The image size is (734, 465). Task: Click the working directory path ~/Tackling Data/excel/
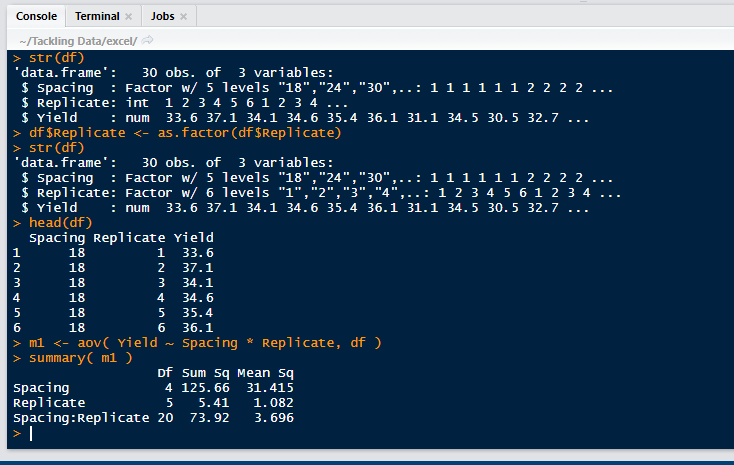[78, 41]
